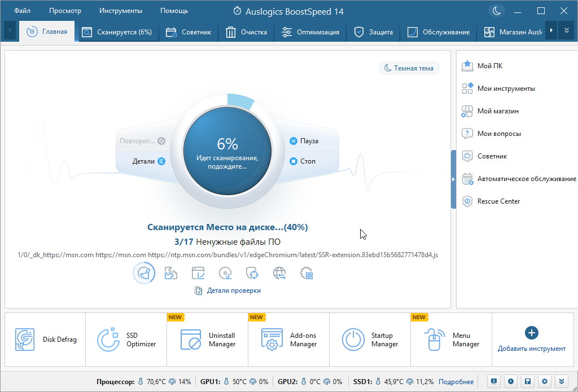Viewport: 578px width, 392px height.
Task: Collapse the right side panel handle
Action: pos(453,179)
